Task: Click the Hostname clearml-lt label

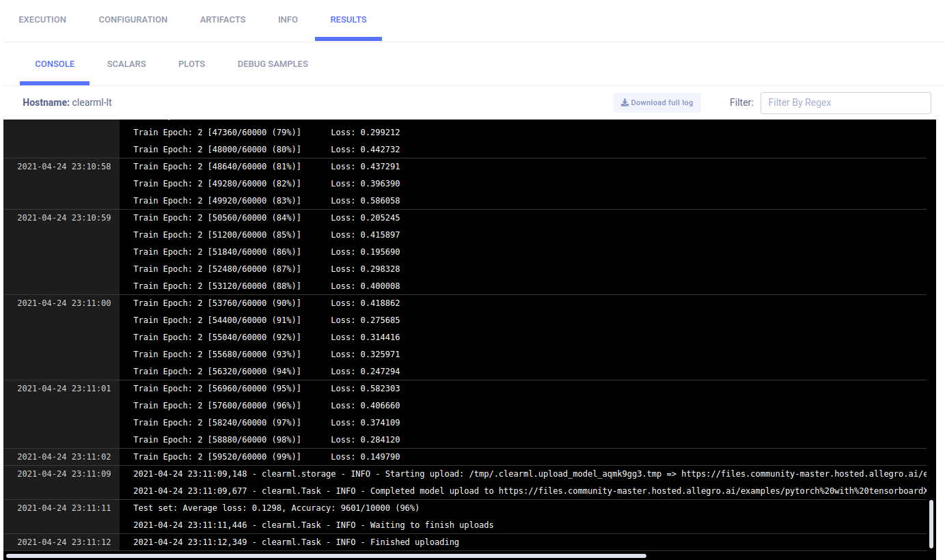Action: click(67, 102)
